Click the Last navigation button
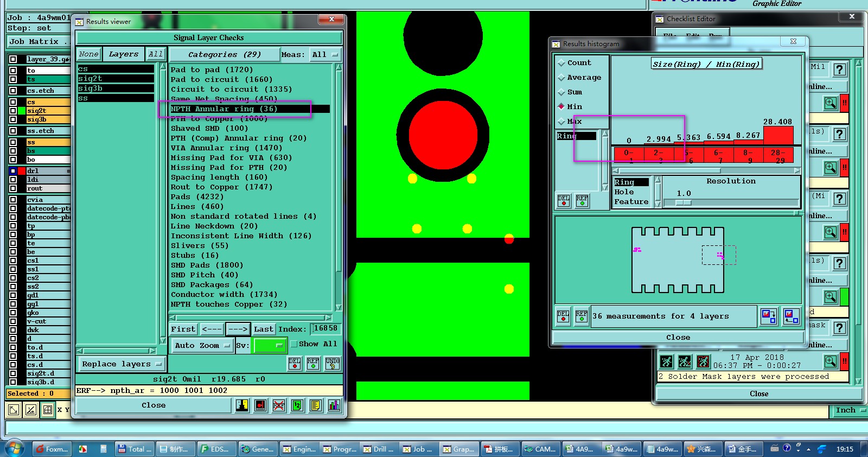868x457 pixels. (x=264, y=329)
